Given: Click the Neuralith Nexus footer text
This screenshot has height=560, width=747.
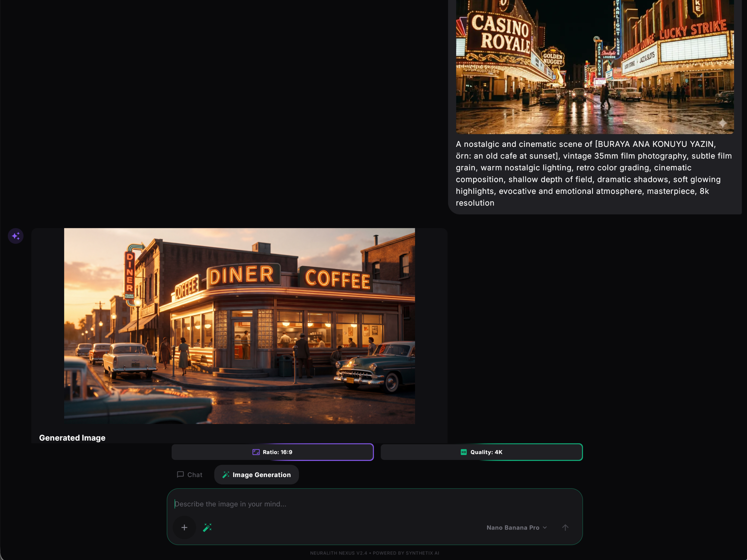Looking at the screenshot, I should (x=375, y=553).
